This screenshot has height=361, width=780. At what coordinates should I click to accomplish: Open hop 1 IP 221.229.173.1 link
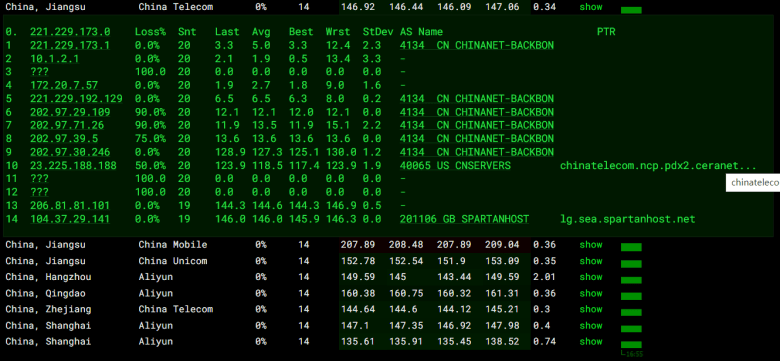pos(70,45)
